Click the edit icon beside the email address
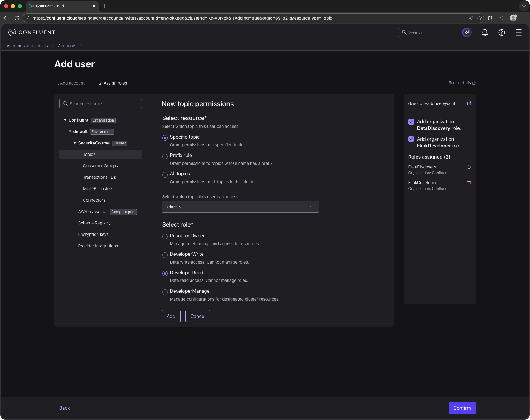 (469, 103)
